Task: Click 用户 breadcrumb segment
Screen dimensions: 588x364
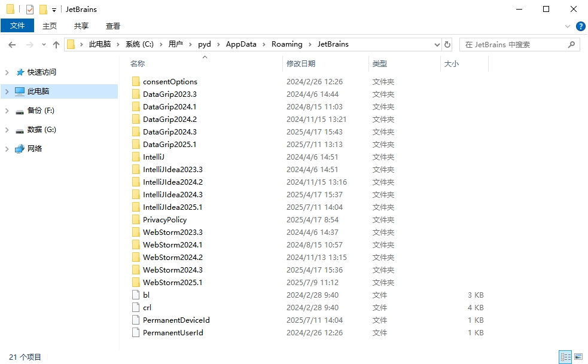Action: coord(175,44)
